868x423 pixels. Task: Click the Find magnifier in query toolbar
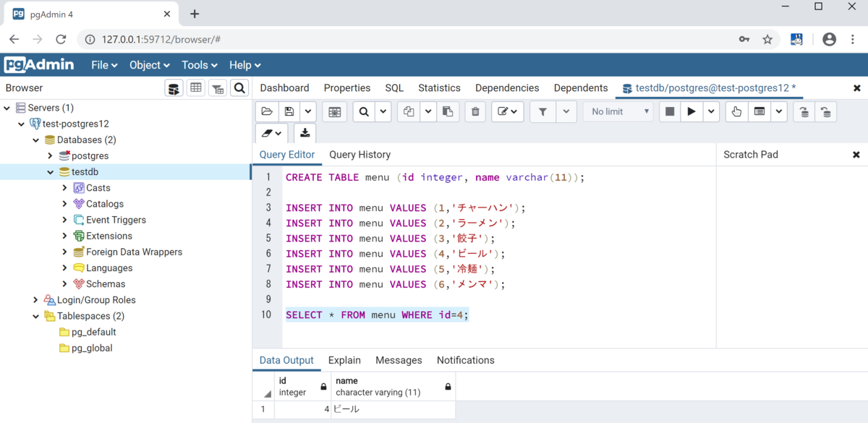364,111
